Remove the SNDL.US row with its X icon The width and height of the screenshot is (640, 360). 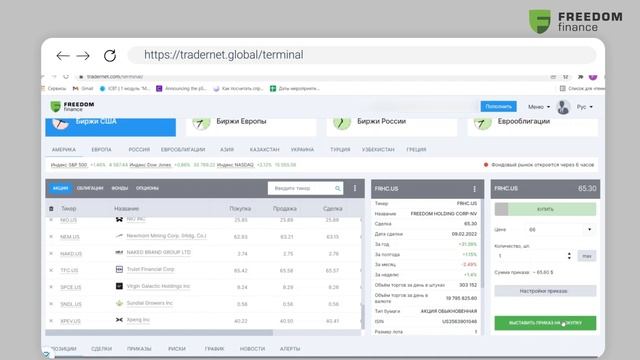point(51,304)
